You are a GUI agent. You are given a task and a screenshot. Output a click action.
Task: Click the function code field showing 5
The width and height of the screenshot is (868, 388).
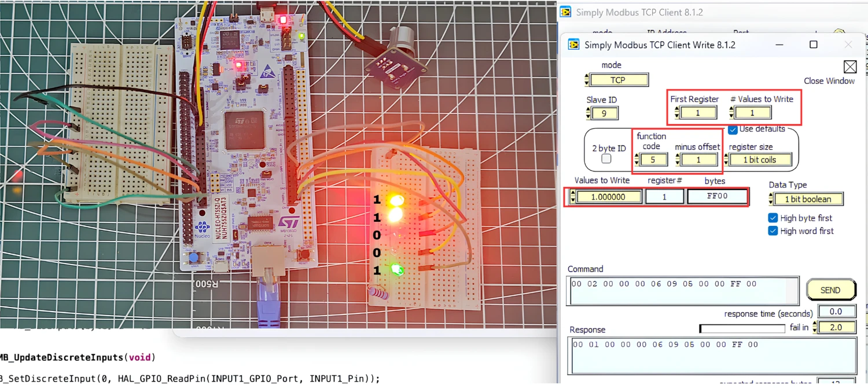[654, 159]
